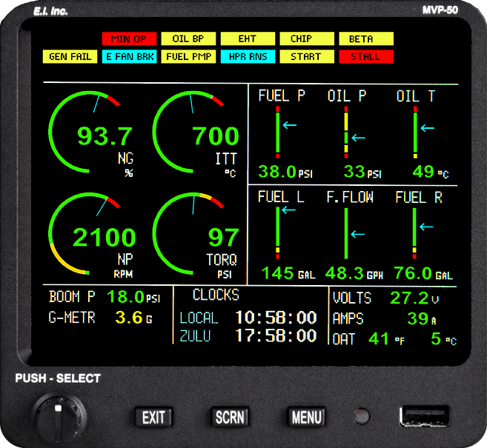Select the START annunciator

click(x=307, y=57)
